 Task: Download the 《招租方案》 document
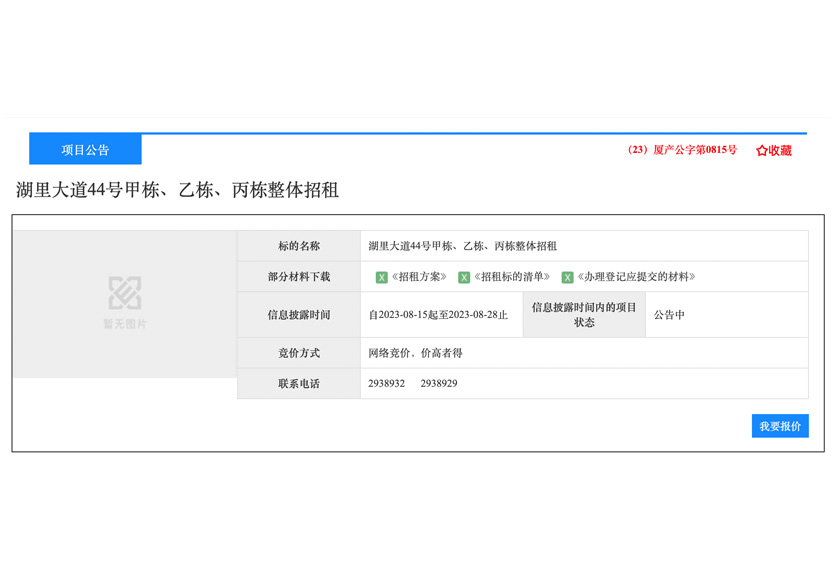pos(418,277)
